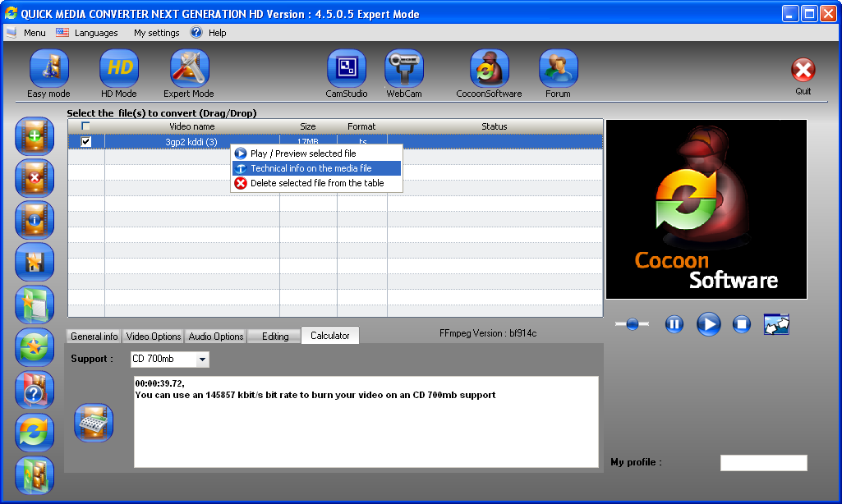Open the CocoonSoftware site icon
Viewport: 842px width, 504px height.
[490, 69]
